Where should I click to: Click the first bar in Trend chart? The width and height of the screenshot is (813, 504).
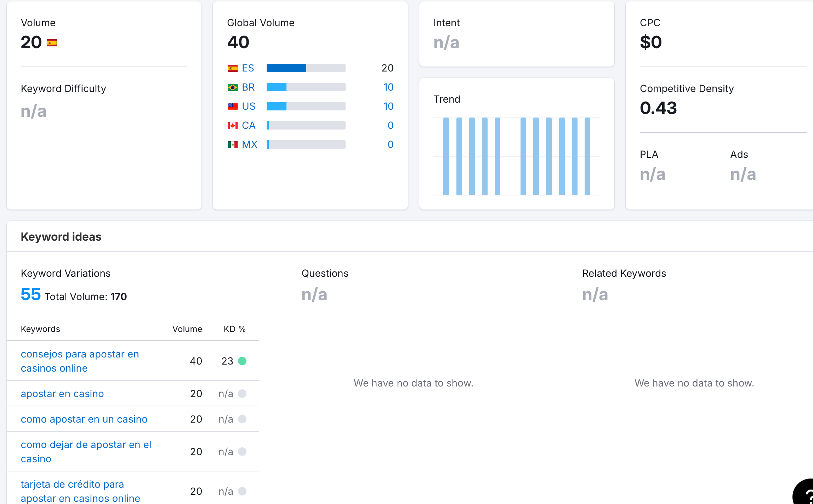click(x=446, y=156)
